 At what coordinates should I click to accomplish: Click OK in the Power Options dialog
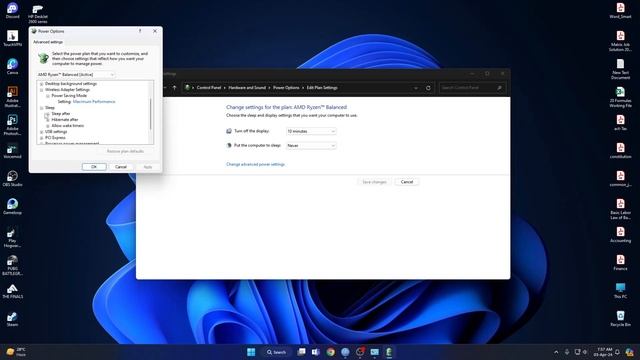coord(94,167)
